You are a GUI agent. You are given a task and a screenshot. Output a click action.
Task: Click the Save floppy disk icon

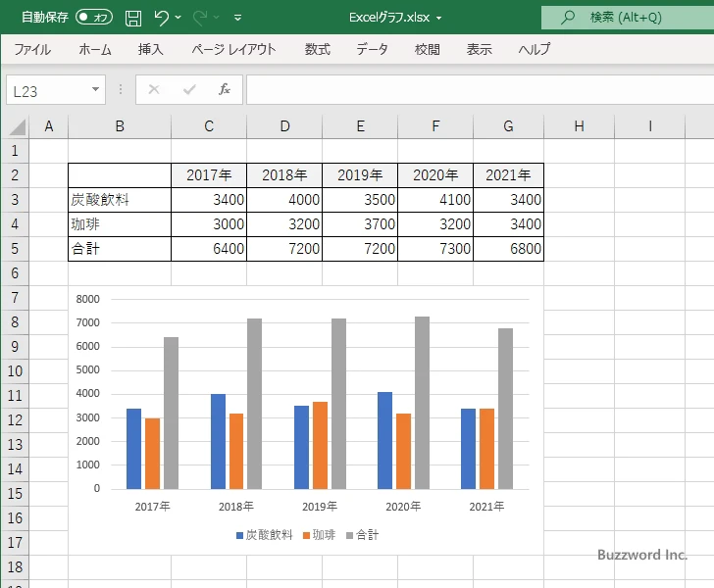pos(133,18)
